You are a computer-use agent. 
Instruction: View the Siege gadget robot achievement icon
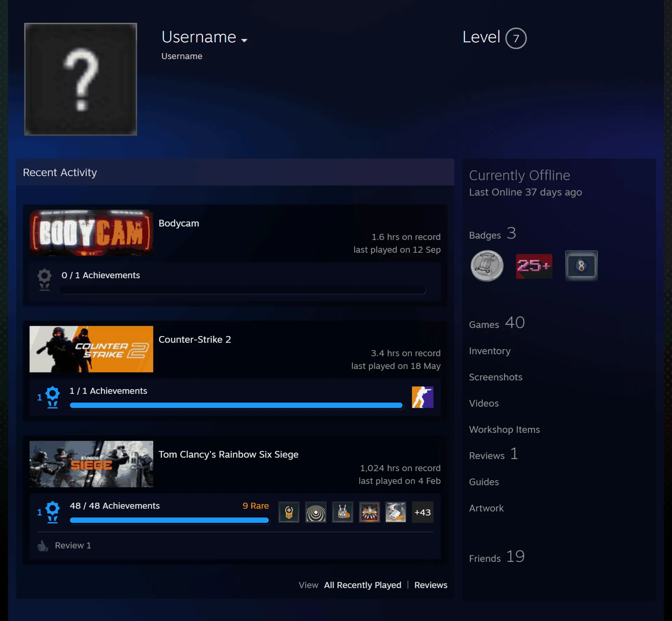coord(343,512)
